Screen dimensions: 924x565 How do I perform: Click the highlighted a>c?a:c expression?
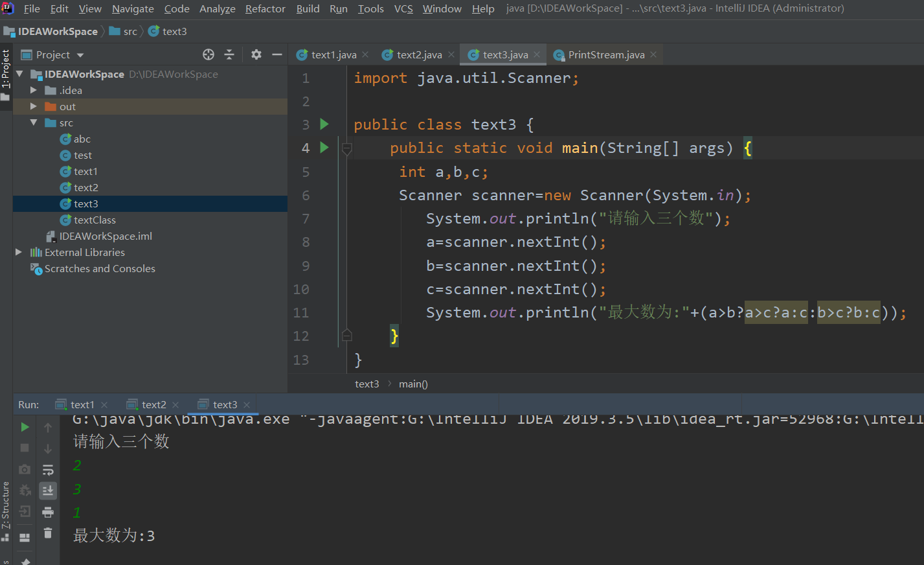point(776,312)
